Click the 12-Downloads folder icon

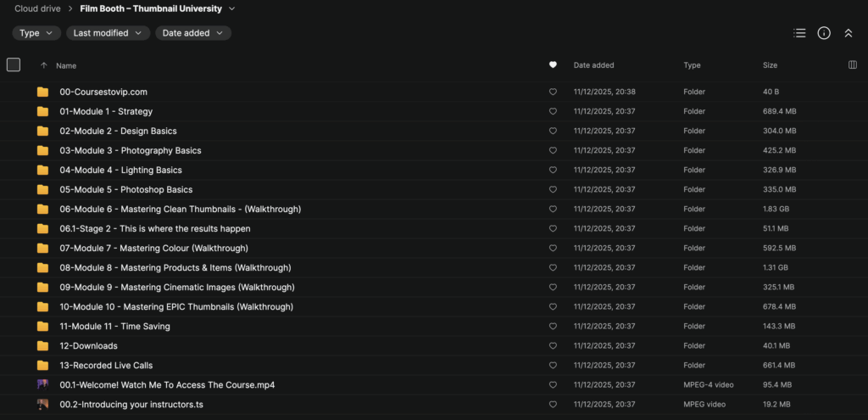click(42, 346)
